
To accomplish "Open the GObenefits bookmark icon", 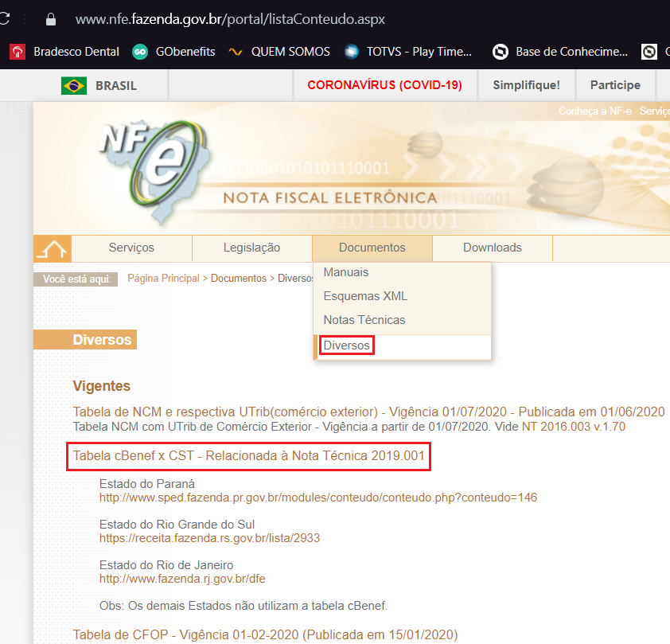I will [x=140, y=52].
